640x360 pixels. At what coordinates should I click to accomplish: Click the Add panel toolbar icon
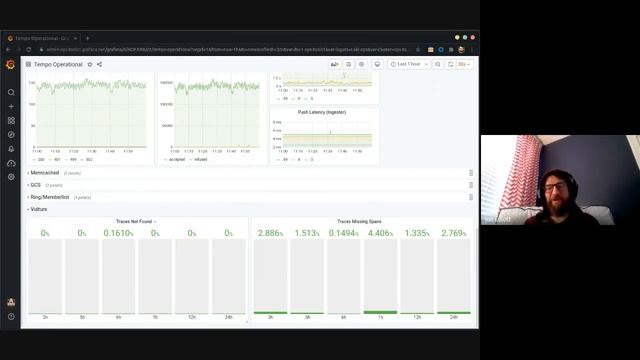point(335,64)
